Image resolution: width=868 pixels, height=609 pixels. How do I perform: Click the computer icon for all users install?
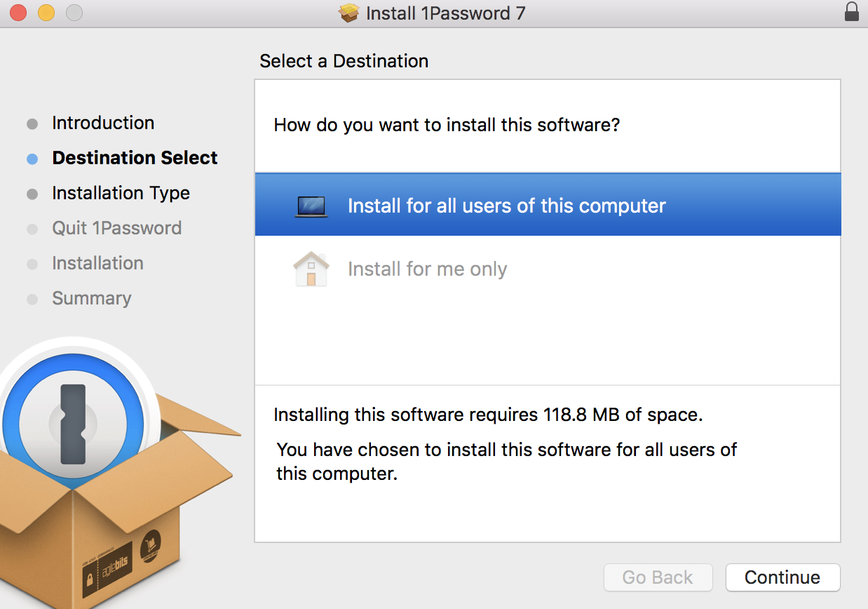311,205
